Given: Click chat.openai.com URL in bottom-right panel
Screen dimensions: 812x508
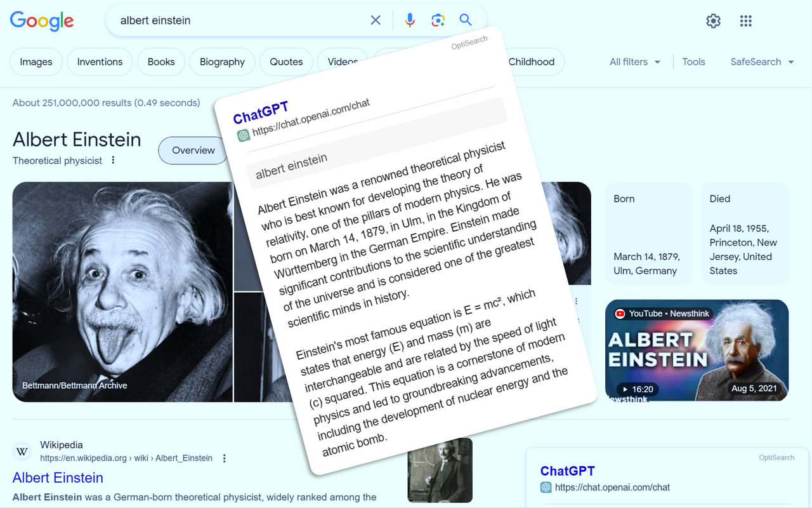Looking at the screenshot, I should 612,488.
